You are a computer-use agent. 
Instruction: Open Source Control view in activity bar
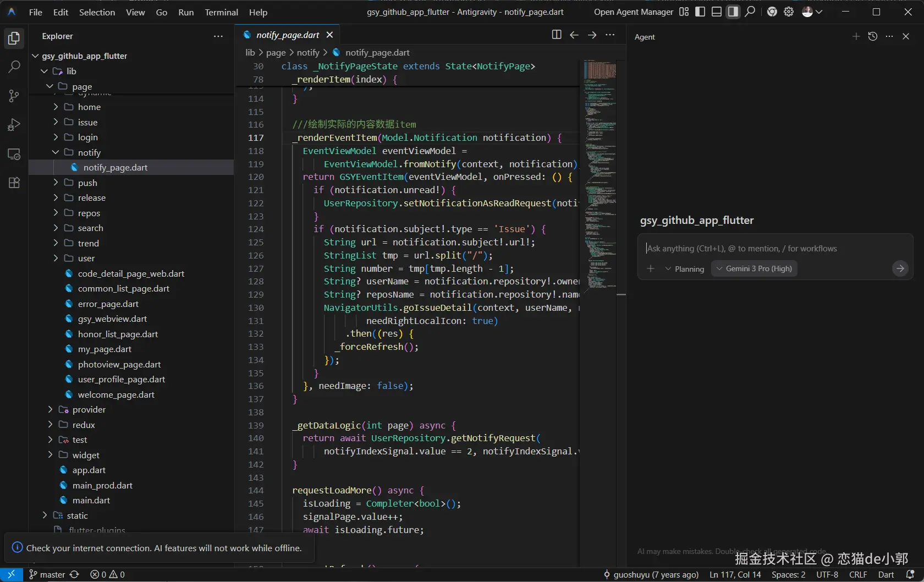14,96
